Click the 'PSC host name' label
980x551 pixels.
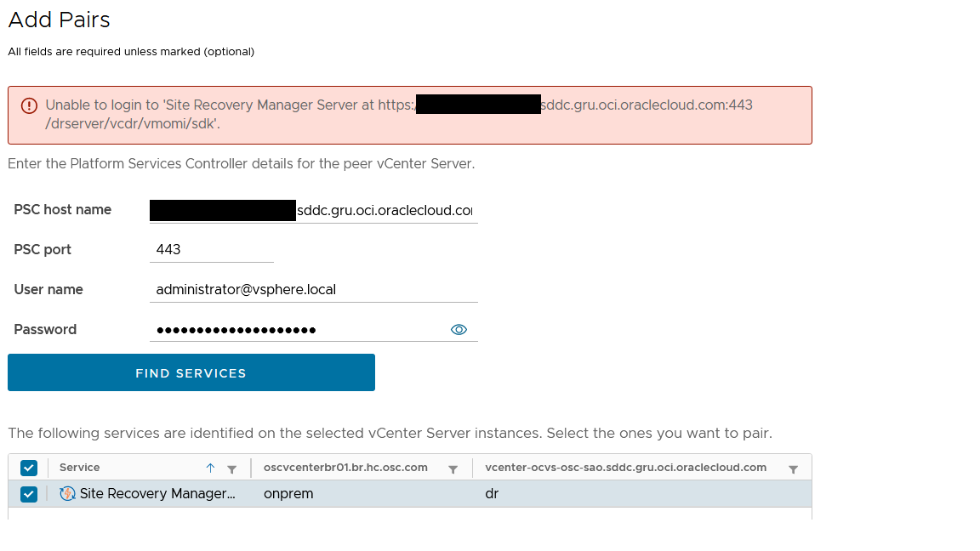pos(62,210)
